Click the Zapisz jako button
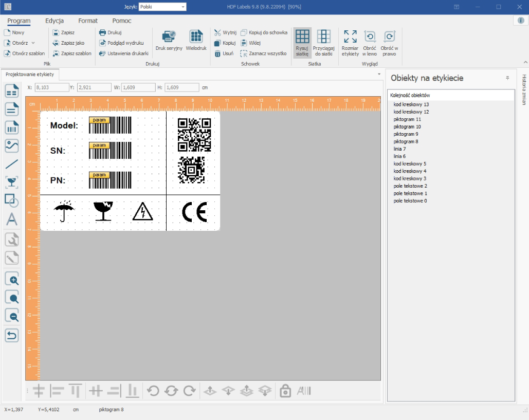Image resolution: width=529 pixels, height=420 pixels. 68,43
